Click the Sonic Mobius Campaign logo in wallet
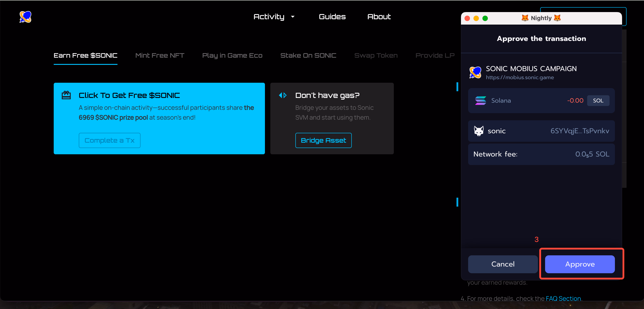This screenshot has height=309, width=644. pos(475,72)
